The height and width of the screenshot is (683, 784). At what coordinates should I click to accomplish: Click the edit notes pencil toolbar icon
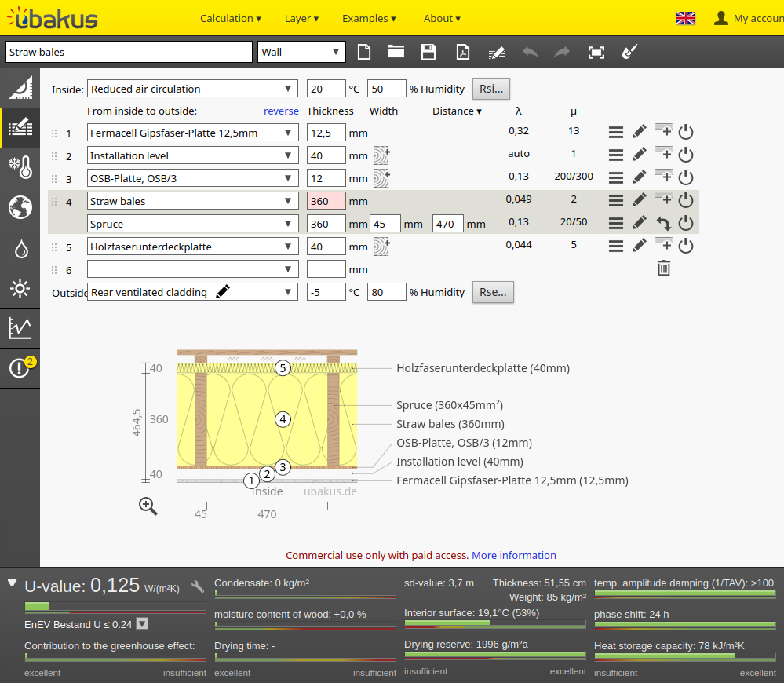coord(497,53)
